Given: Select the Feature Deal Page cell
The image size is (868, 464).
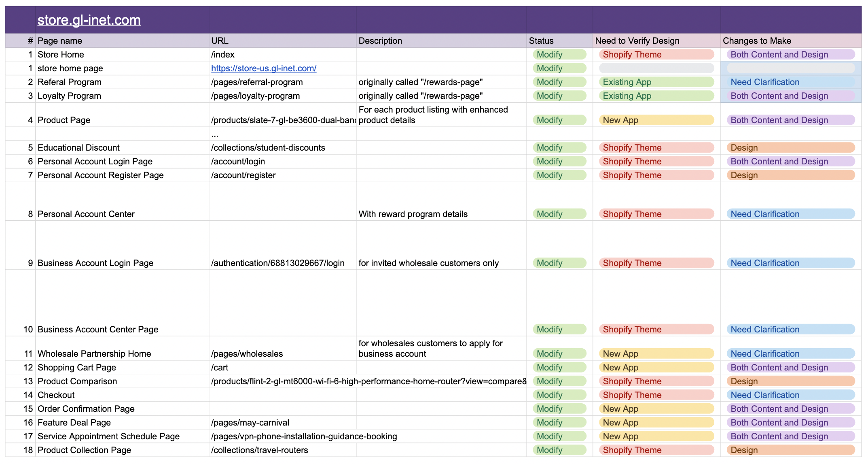Looking at the screenshot, I should (122, 423).
